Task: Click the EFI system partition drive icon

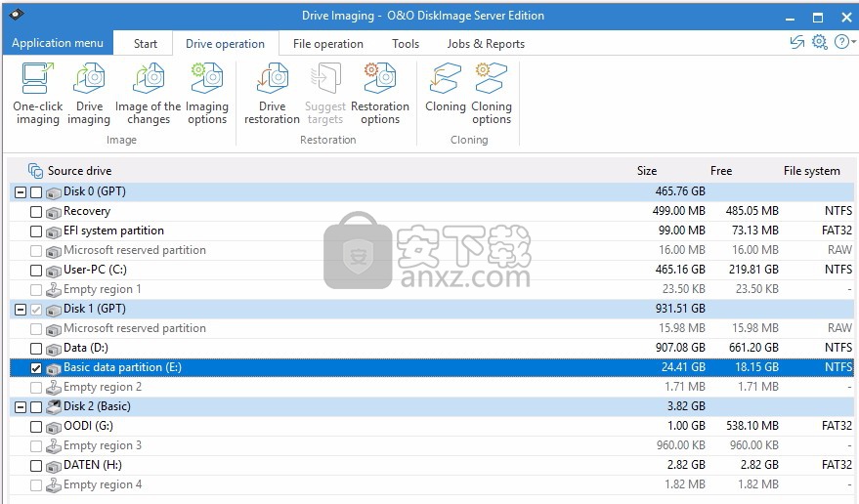Action: (54, 232)
